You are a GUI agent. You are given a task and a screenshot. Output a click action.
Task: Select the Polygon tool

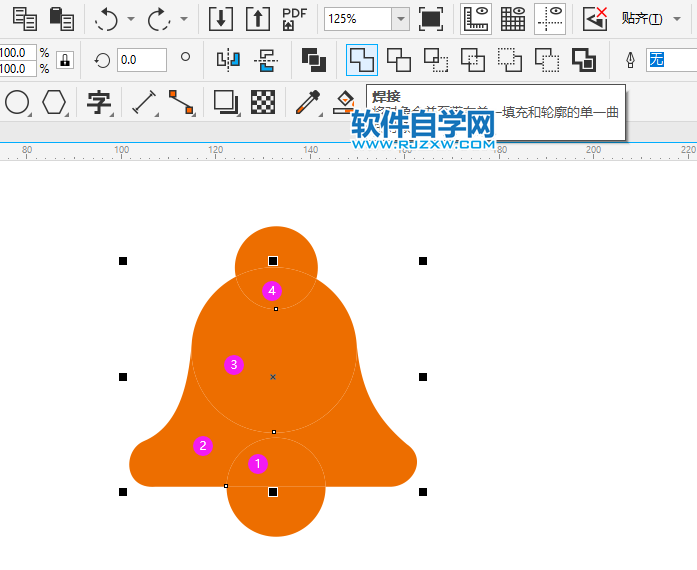coord(54,102)
